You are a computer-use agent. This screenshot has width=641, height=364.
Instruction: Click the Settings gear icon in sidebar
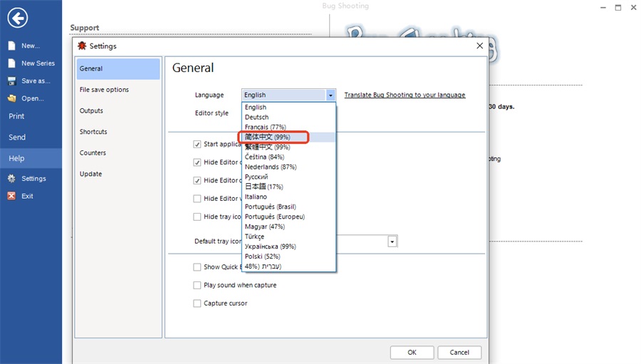pos(11,179)
